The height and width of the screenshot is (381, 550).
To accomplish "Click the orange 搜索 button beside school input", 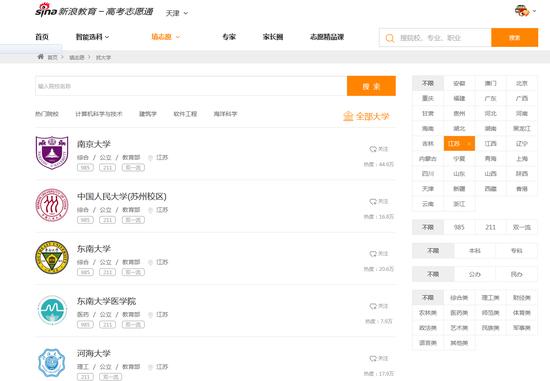I will 371,86.
